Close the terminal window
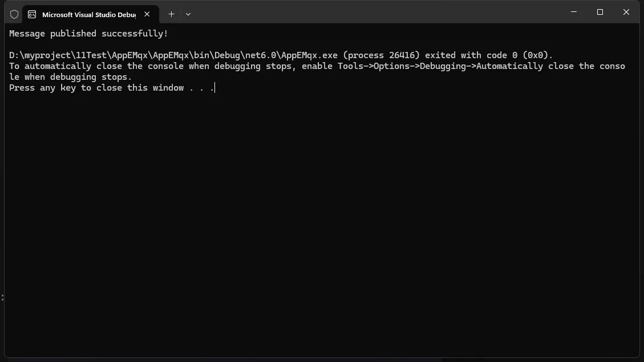The width and height of the screenshot is (644, 362). (626, 12)
